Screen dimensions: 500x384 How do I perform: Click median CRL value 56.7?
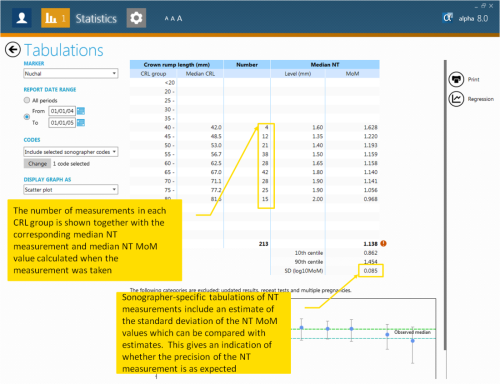pyautogui.click(x=216, y=154)
